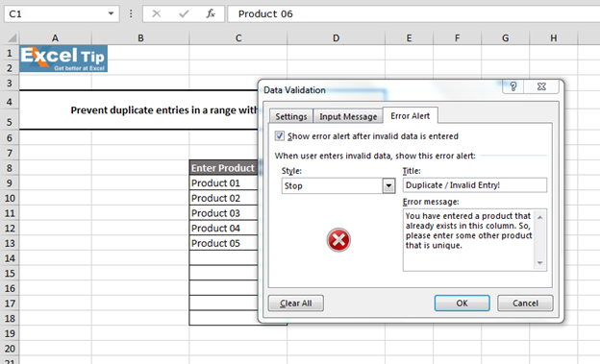Click the formula bar options dots
The width and height of the screenshot is (600, 364).
click(x=131, y=13)
